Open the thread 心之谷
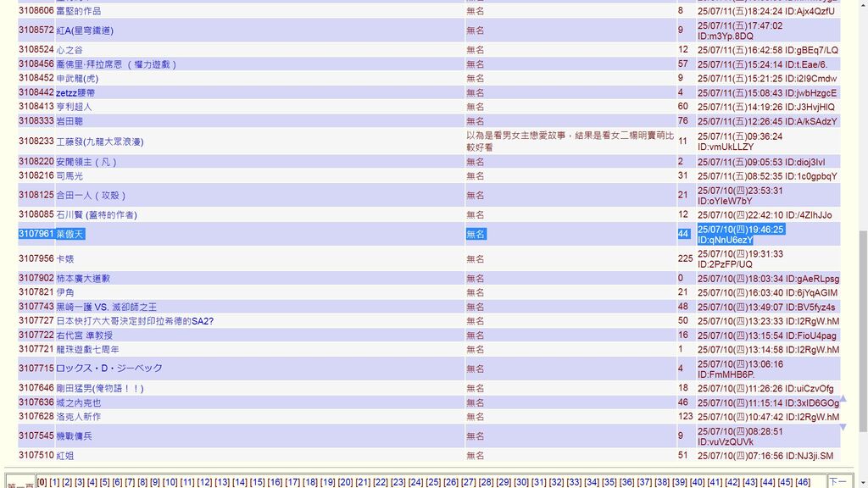The height and width of the screenshot is (488, 868). point(69,50)
